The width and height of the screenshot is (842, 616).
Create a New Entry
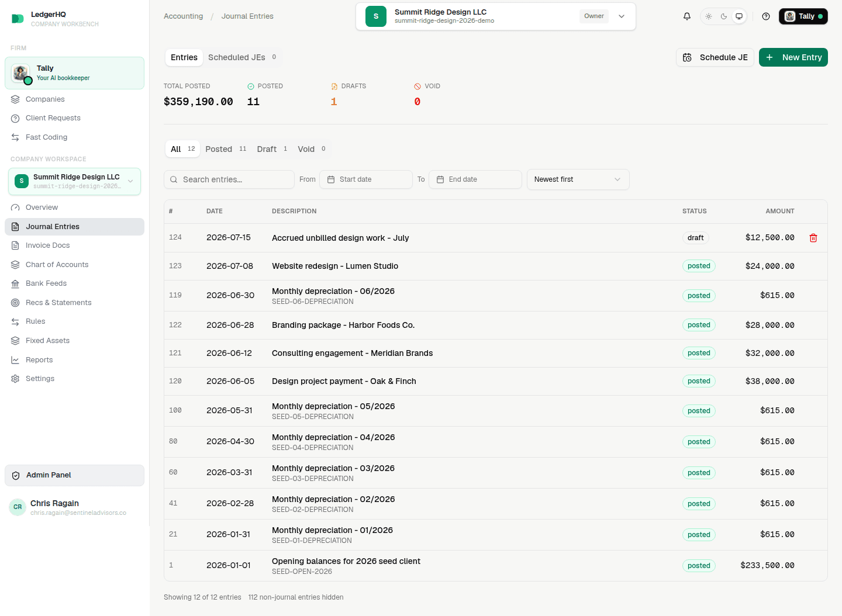point(793,57)
